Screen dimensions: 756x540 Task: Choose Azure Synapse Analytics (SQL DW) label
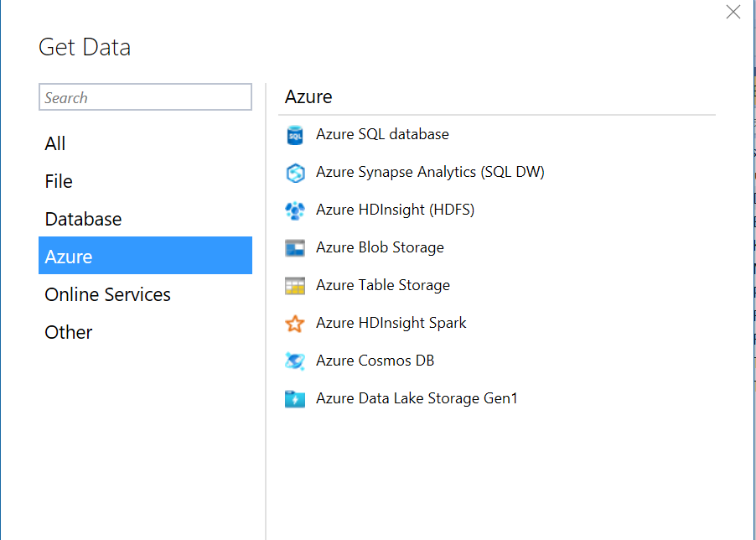tap(430, 172)
